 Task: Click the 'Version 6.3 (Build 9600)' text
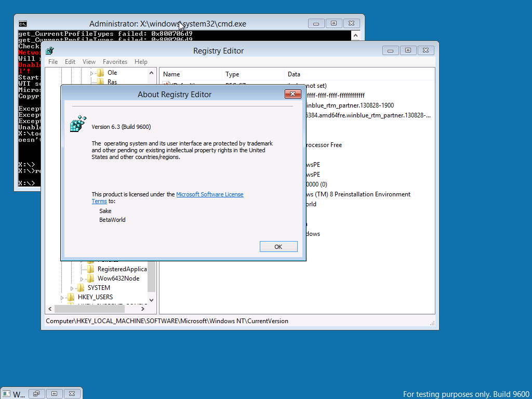(121, 127)
